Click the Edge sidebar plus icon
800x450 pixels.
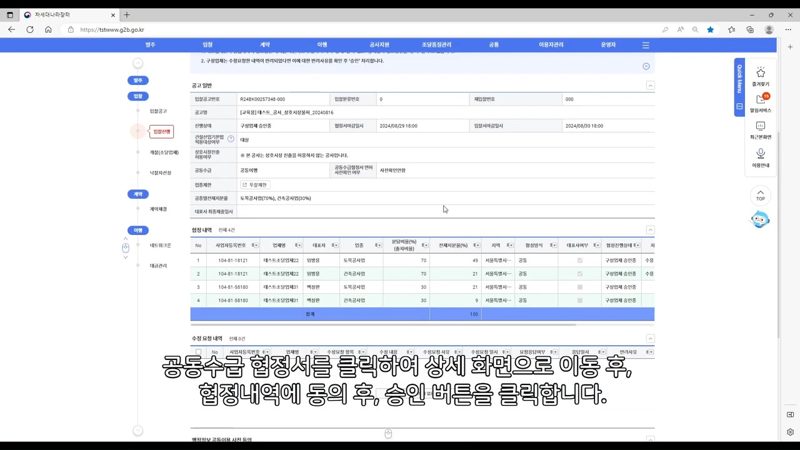(790, 46)
